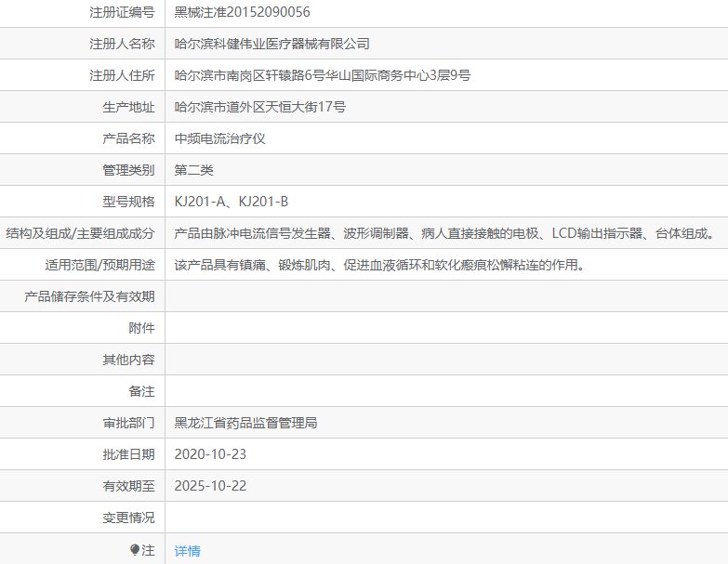This screenshot has width=728, height=564.
Task: Click the lightbulb icon beside 注
Action: (x=135, y=550)
